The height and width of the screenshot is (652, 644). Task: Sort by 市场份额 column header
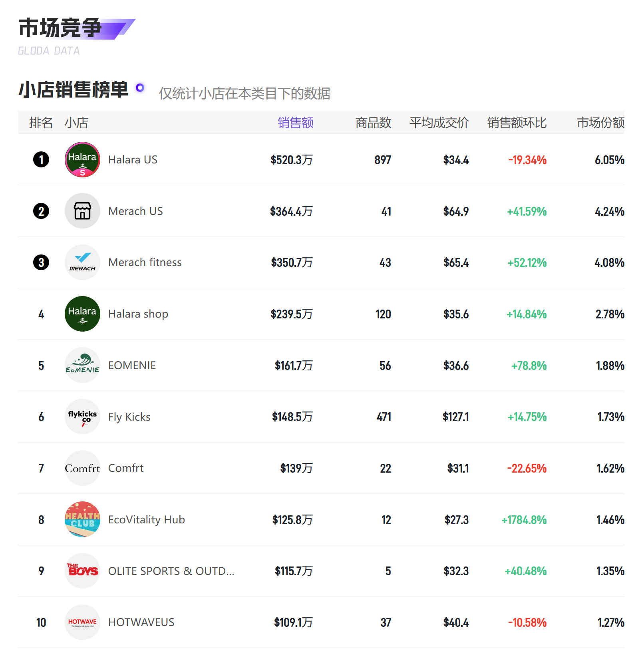[x=600, y=123]
